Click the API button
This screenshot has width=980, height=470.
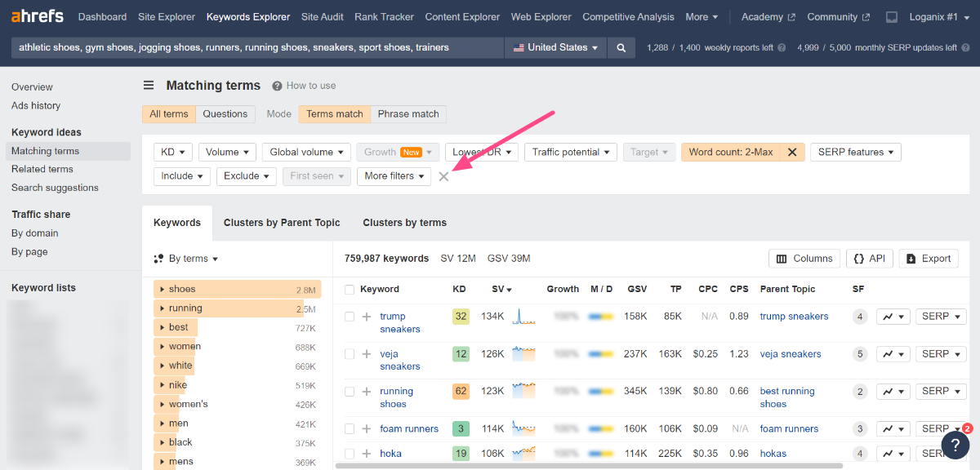pyautogui.click(x=869, y=259)
